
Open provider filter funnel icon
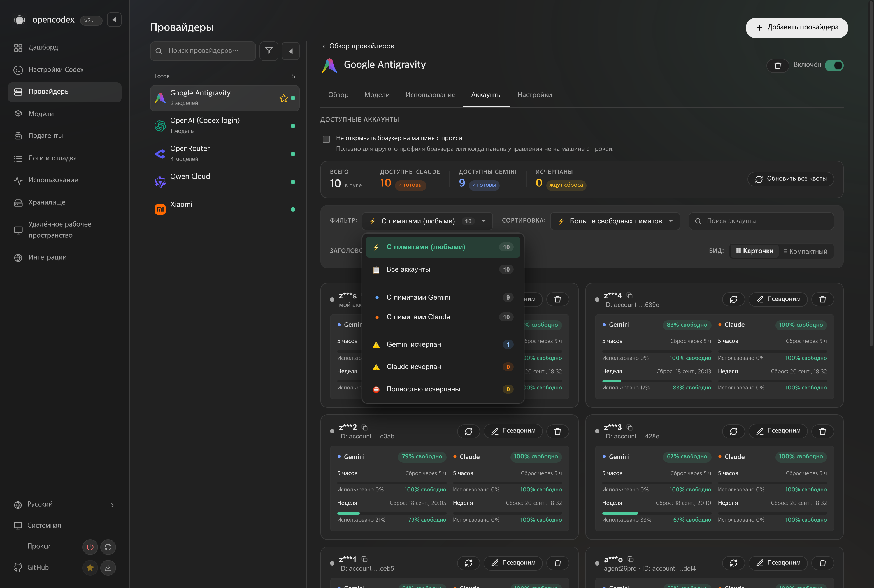(269, 51)
